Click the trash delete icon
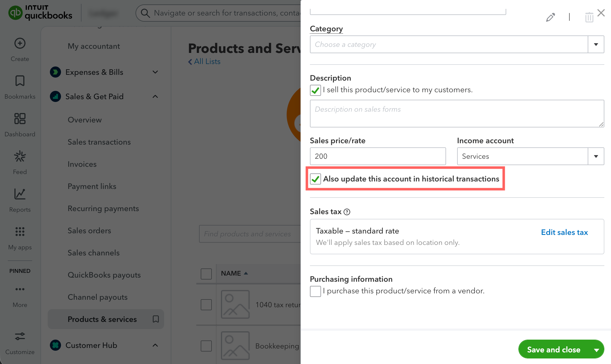The image size is (611, 364). 589,17
